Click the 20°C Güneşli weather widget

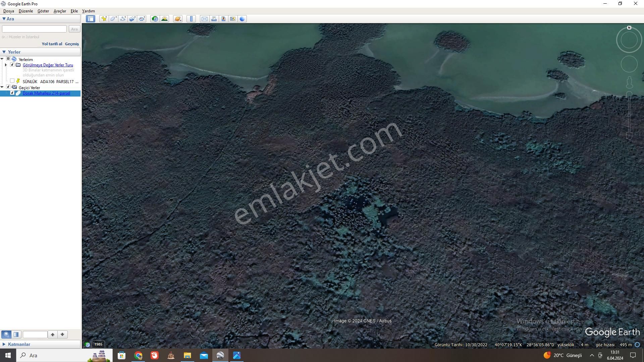[563, 355]
